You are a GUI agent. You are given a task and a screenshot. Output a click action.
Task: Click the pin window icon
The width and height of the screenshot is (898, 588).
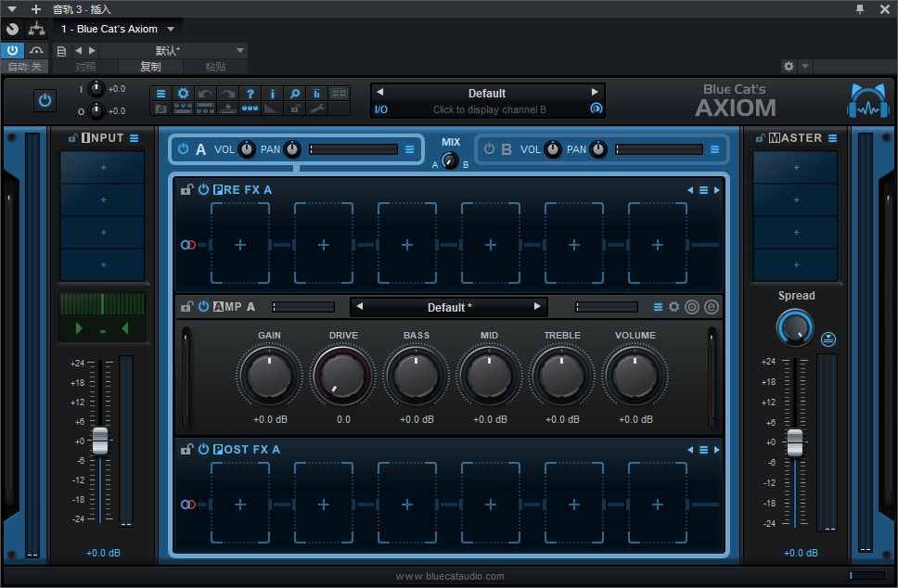point(860,9)
